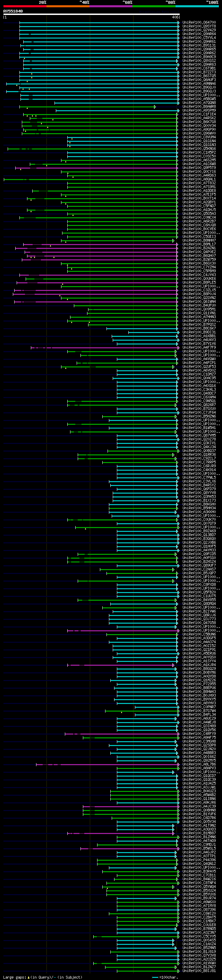This screenshot has width=222, height=980.
Task: Select the UniRef100_Q9AR65 label
Action: click(199, 49)
